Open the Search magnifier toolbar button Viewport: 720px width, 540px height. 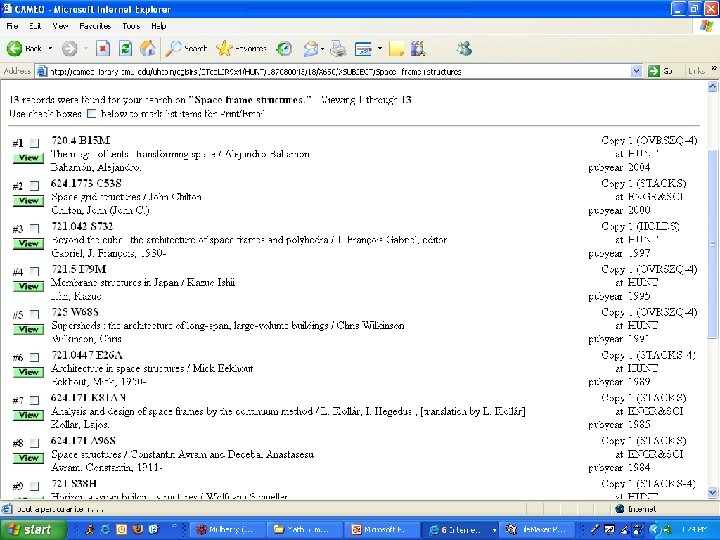pyautogui.click(x=186, y=48)
